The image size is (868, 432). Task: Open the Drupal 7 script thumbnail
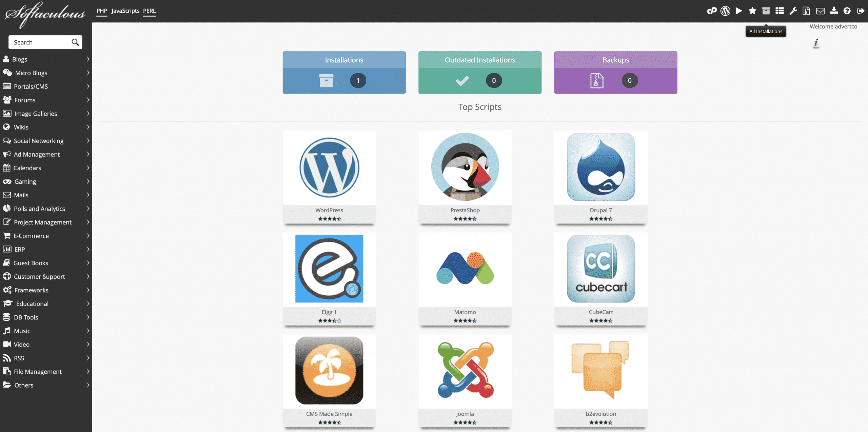(x=601, y=167)
